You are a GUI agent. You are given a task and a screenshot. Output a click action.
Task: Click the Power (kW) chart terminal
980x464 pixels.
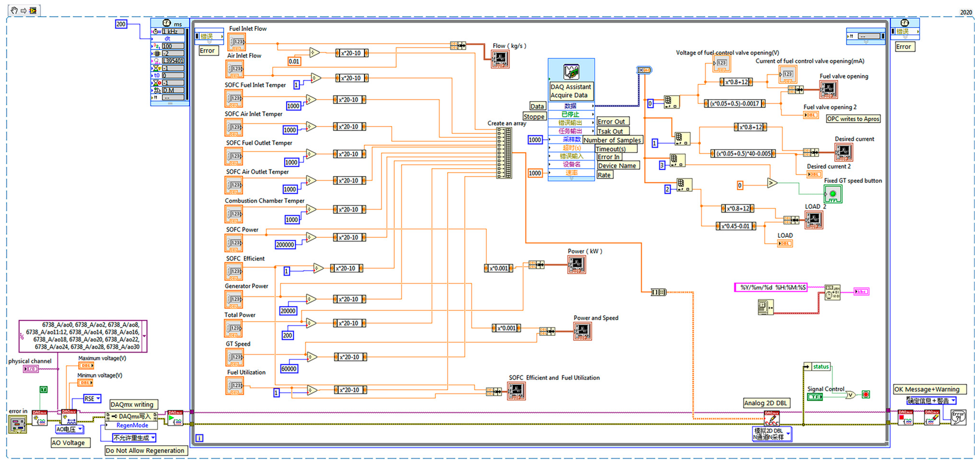coord(576,264)
